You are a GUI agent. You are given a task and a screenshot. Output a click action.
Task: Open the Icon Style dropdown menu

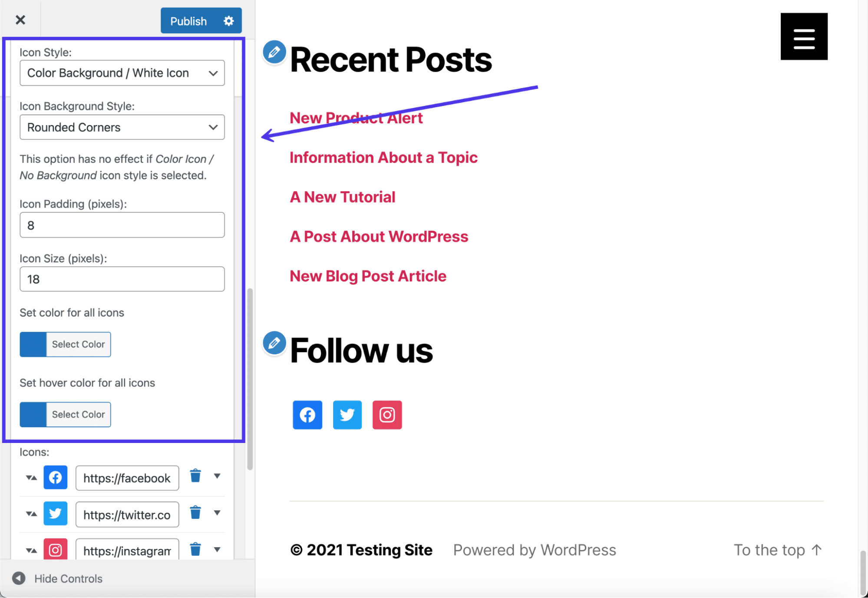tap(122, 73)
